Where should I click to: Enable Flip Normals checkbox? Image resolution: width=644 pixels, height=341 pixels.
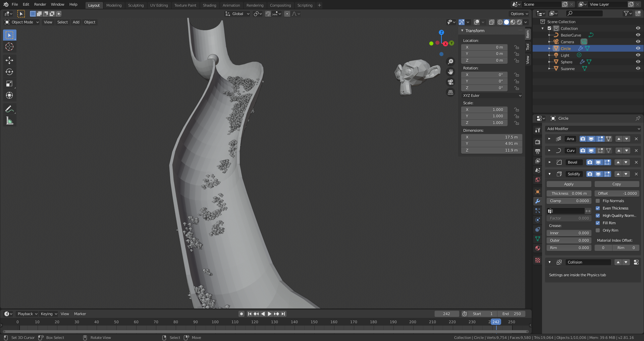pyautogui.click(x=598, y=201)
